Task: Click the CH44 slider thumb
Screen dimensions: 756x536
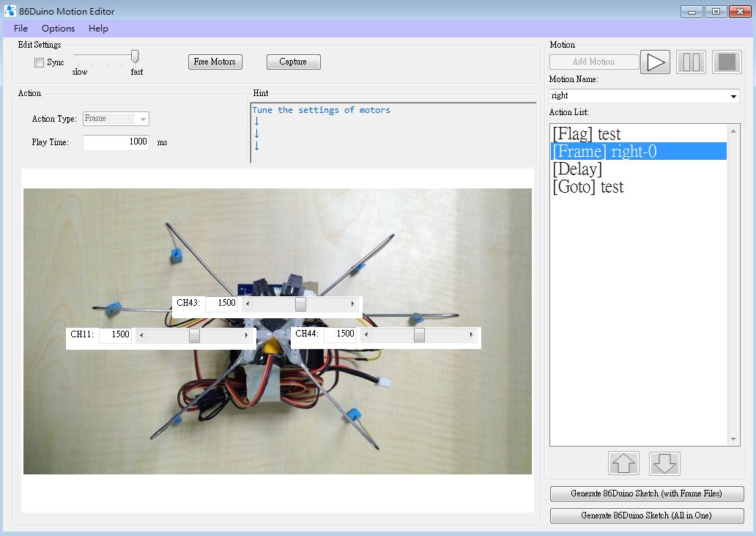Action: [x=419, y=335]
